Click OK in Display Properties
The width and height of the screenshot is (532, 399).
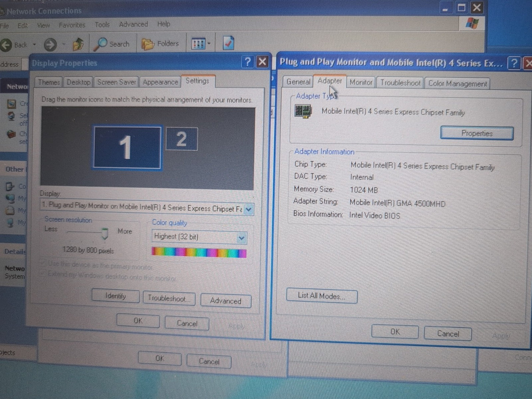click(x=138, y=321)
